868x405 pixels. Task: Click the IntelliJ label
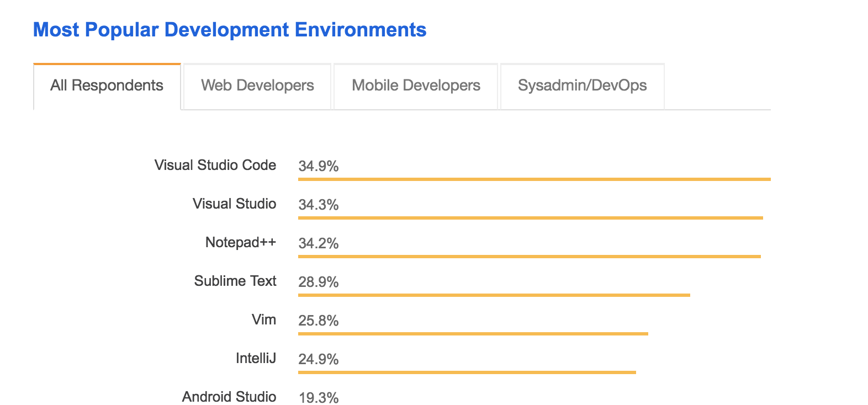pos(256,358)
